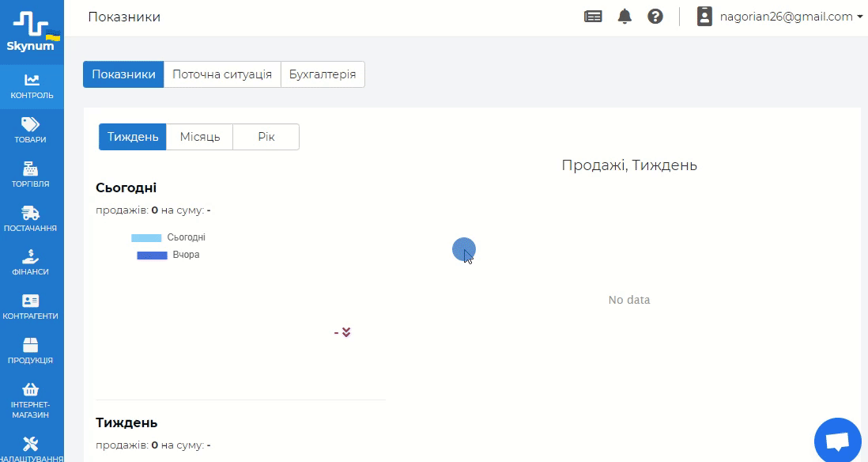Screen dimensions: 868x462
Task: Click the lower Тиждень section heading
Action: coord(126,422)
